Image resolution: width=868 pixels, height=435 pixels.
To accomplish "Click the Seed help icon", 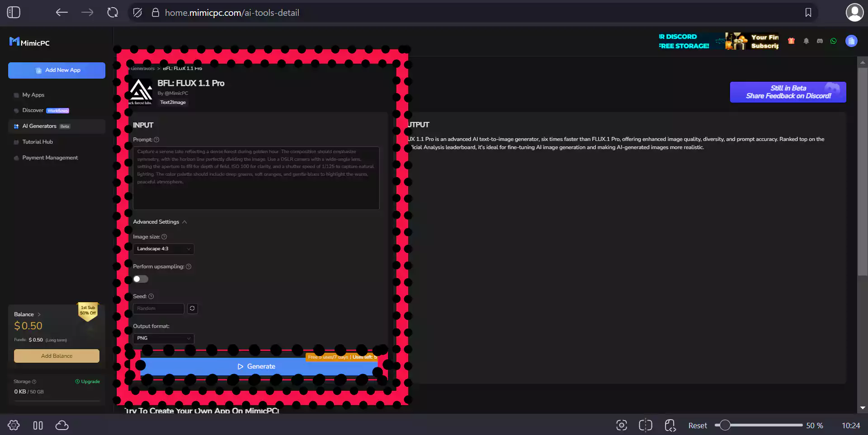I will (x=151, y=296).
